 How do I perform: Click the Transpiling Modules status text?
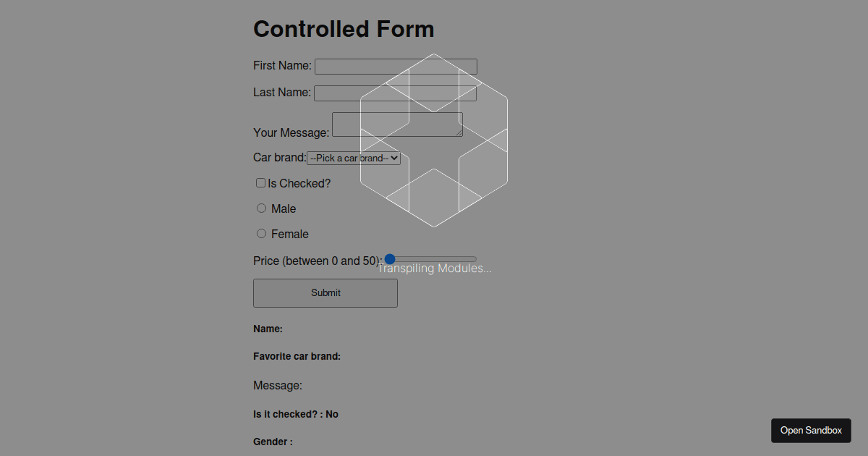click(434, 268)
